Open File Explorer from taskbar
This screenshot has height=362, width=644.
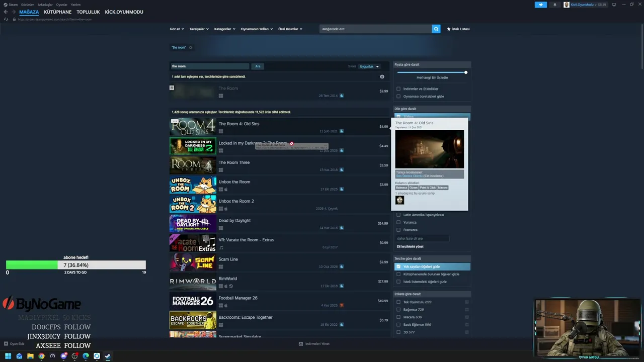point(30,356)
